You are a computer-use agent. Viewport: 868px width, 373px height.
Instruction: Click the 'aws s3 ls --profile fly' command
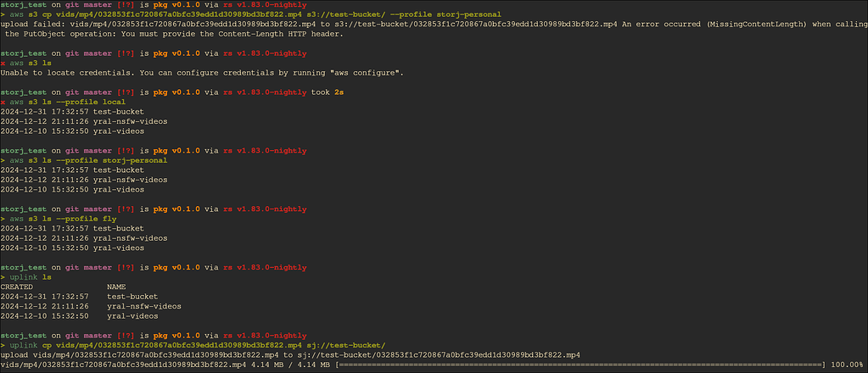pyautogui.click(x=63, y=220)
